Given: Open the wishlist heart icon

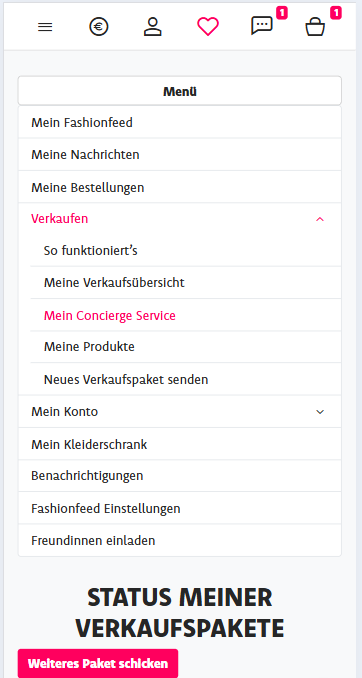Looking at the screenshot, I should coord(208,27).
